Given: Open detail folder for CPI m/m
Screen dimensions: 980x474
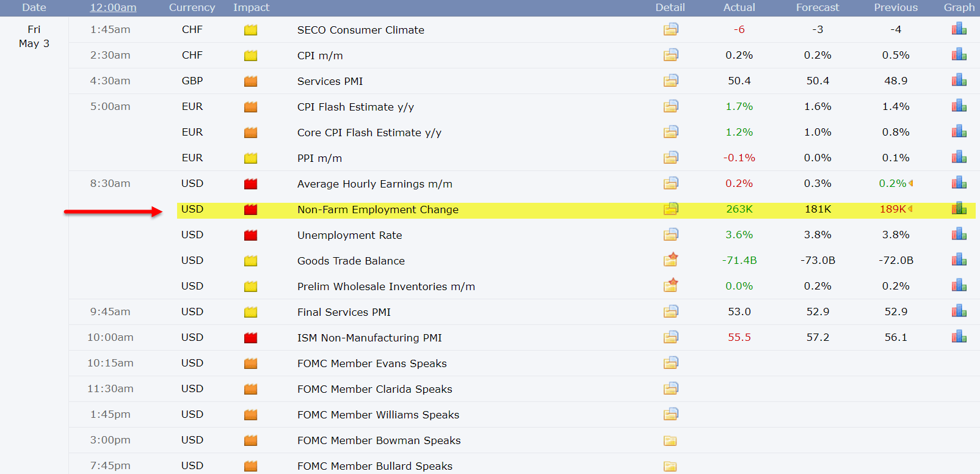Looking at the screenshot, I should tap(670, 55).
